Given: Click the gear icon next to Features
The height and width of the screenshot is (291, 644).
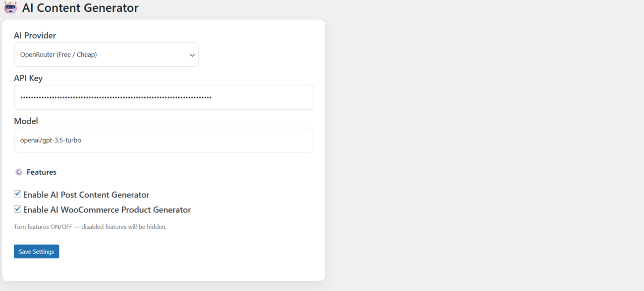Looking at the screenshot, I should tap(19, 172).
